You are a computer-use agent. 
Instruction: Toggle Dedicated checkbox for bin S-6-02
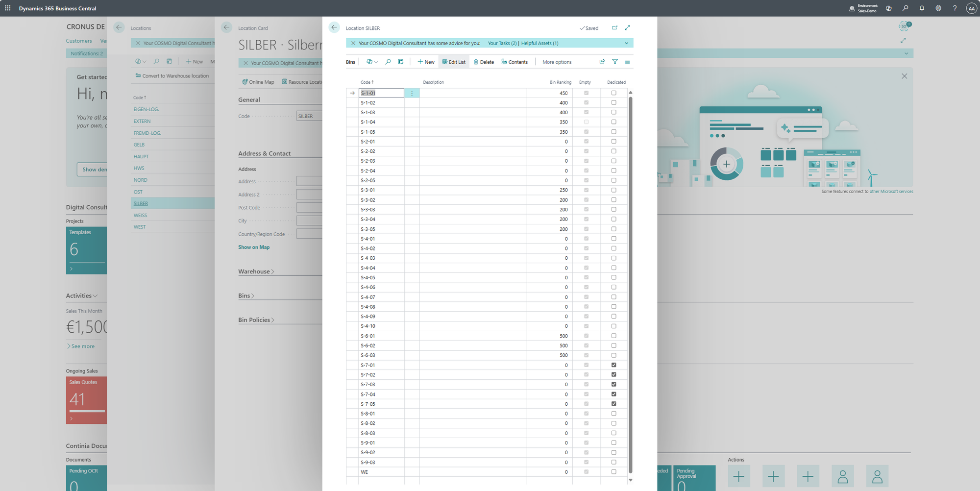613,345
